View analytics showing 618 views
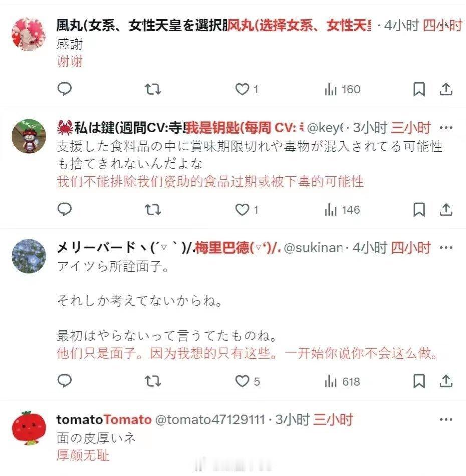466x476 pixels. [x=342, y=381]
